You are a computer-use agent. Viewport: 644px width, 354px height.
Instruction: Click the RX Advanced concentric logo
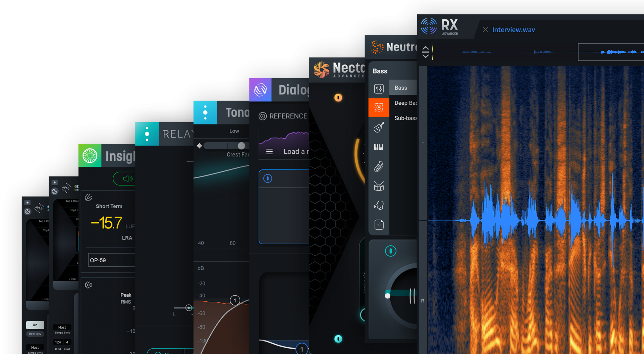coord(429,26)
